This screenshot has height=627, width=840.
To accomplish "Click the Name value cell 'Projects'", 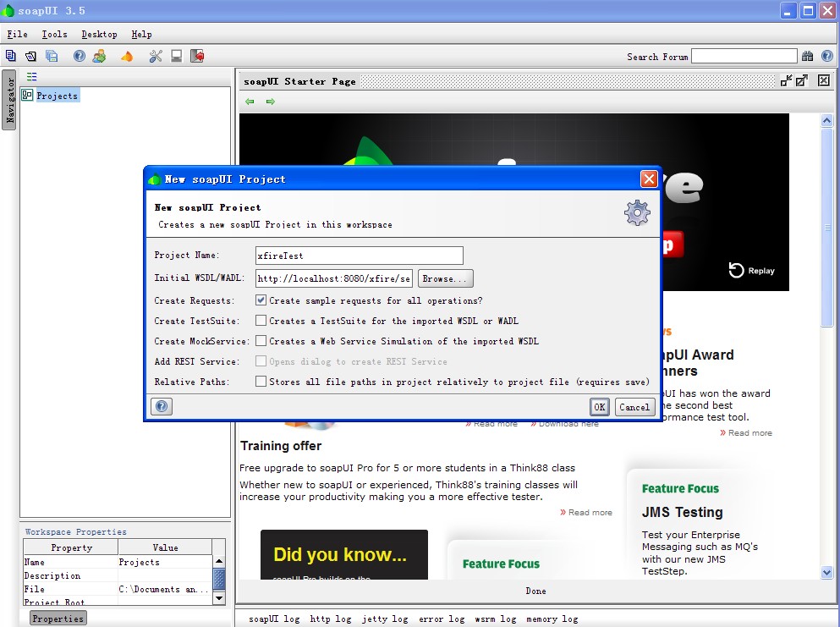I will [165, 562].
